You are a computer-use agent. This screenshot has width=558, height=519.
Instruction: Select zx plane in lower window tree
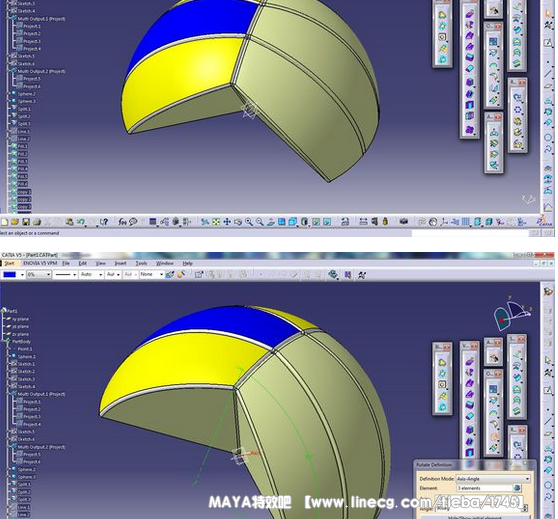[x=19, y=334]
